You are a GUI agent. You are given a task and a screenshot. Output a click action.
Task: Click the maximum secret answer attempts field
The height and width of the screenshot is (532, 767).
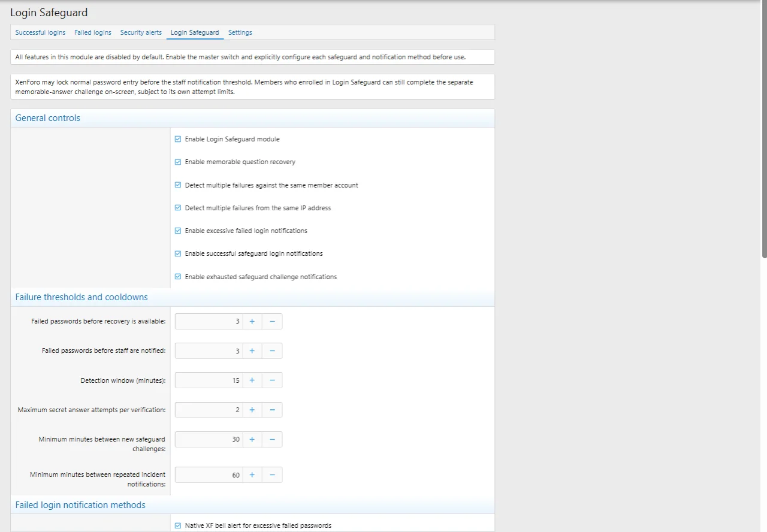[x=208, y=410]
